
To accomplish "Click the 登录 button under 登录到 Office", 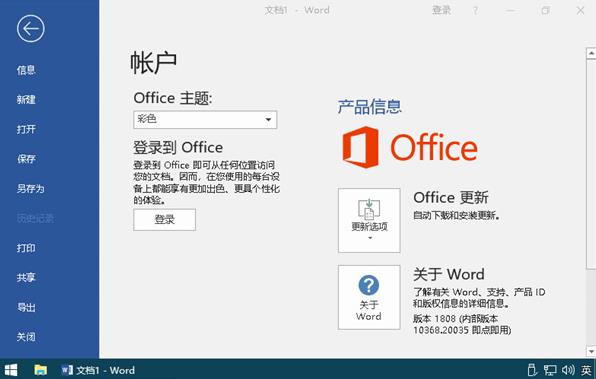I will coord(165,219).
